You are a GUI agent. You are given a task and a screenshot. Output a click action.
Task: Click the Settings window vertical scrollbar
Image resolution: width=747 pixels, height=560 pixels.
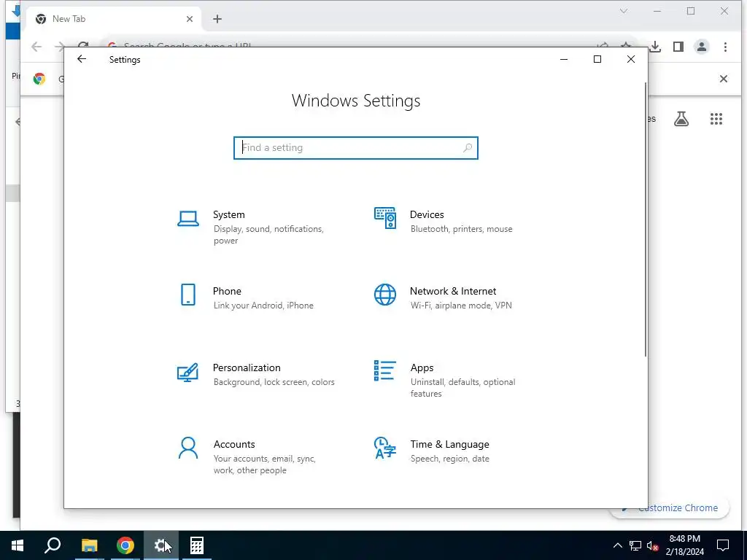coord(646,219)
